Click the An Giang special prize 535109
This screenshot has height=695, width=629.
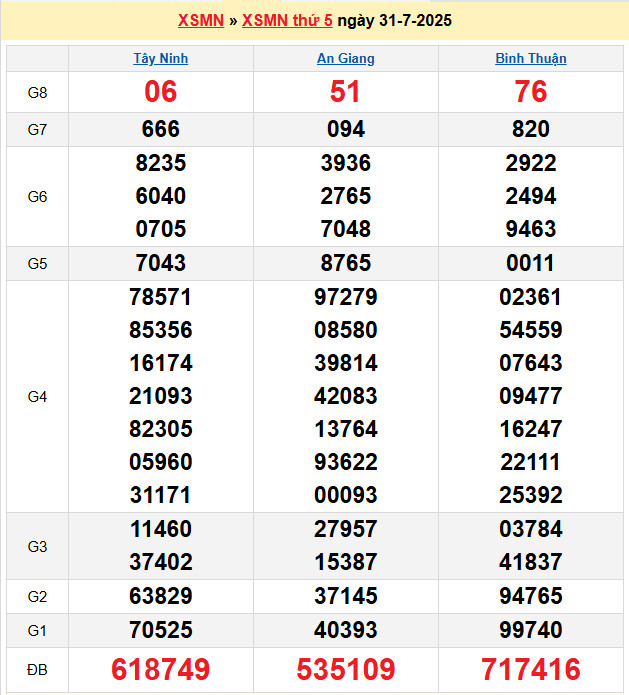coord(345,669)
